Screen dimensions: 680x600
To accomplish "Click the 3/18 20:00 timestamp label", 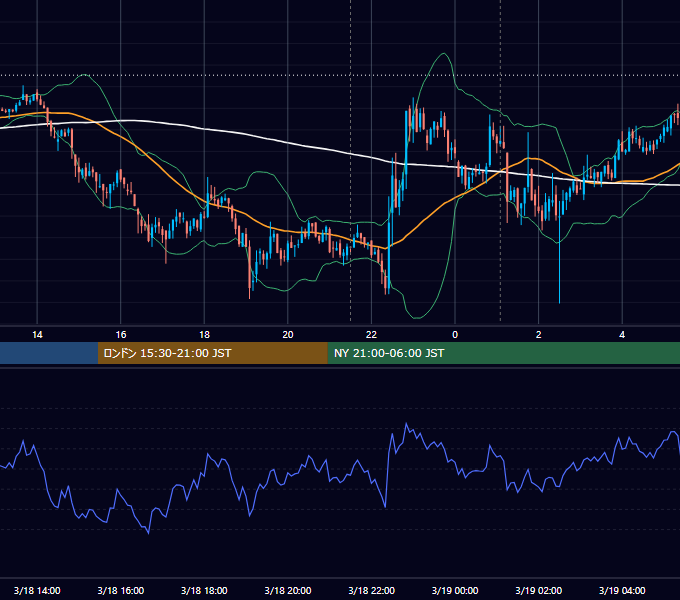I will 288,590.
